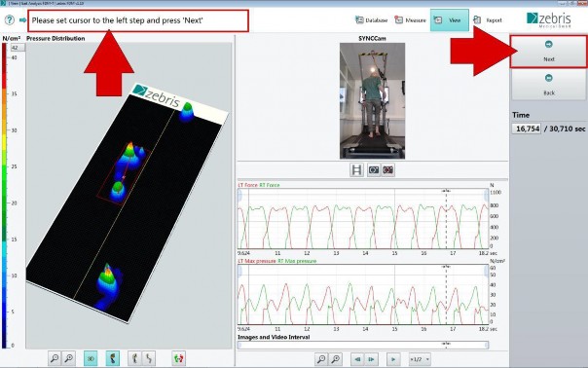
Task: Click the '/ 30,710 sec' total time text
Action: pos(565,129)
